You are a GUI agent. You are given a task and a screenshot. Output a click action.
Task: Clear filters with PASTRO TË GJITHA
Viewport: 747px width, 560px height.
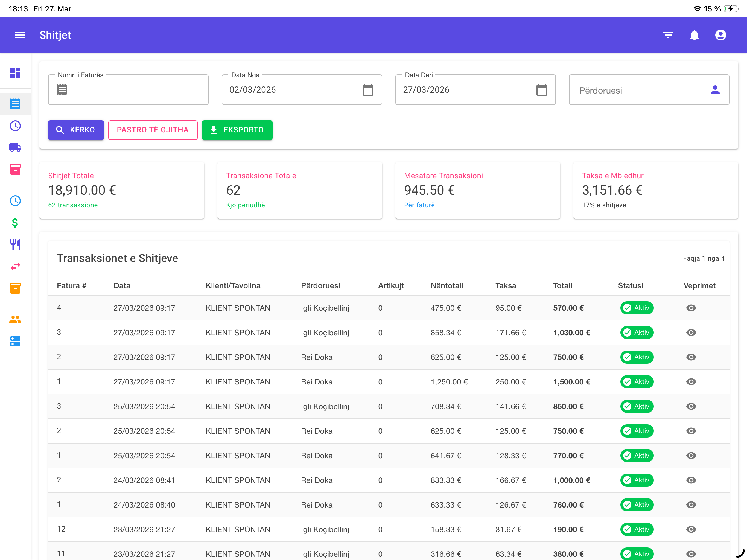point(153,130)
